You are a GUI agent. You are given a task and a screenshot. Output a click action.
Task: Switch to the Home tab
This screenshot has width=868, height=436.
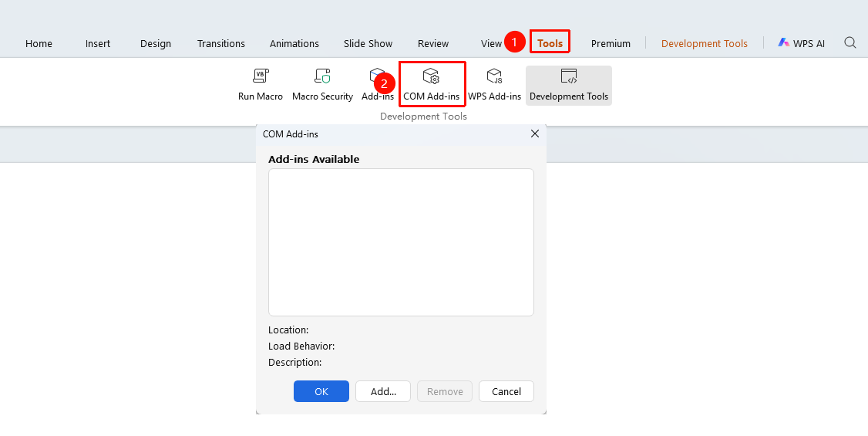click(39, 43)
